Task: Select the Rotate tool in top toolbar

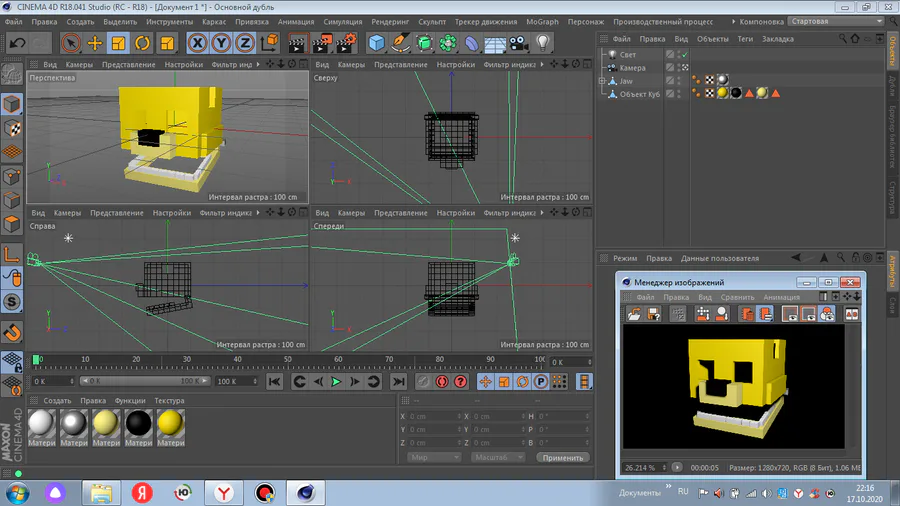Action: [x=143, y=43]
